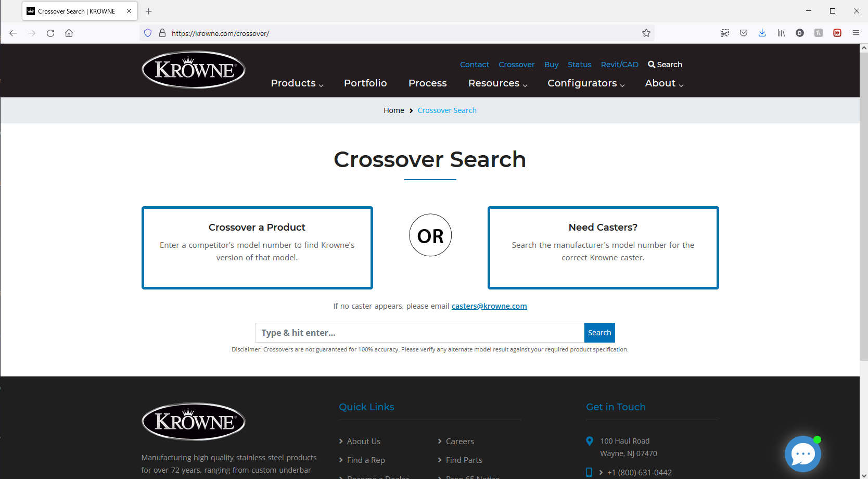Email casters@krowne.com link

489,306
